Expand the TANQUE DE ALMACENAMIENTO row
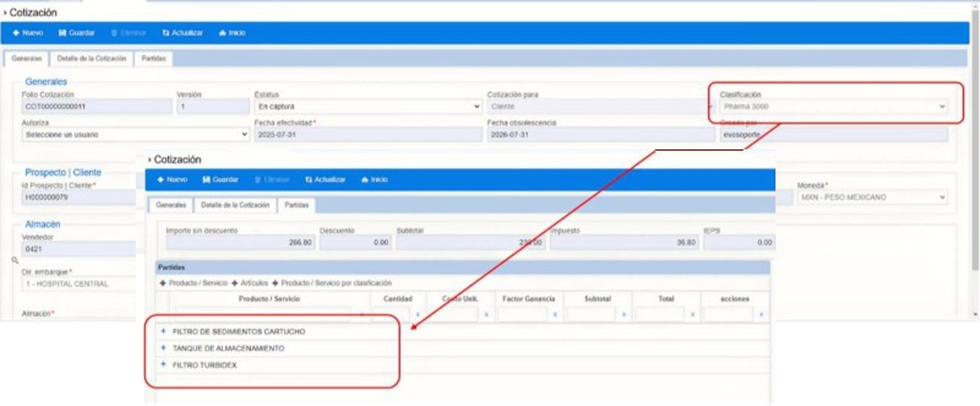Image resolution: width=980 pixels, height=406 pixels. coord(163,348)
